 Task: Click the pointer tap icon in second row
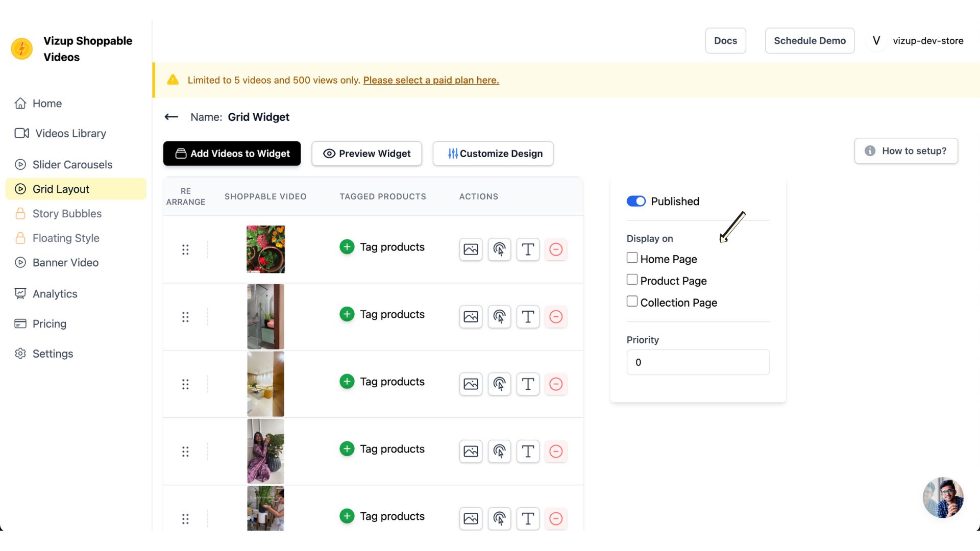499,317
